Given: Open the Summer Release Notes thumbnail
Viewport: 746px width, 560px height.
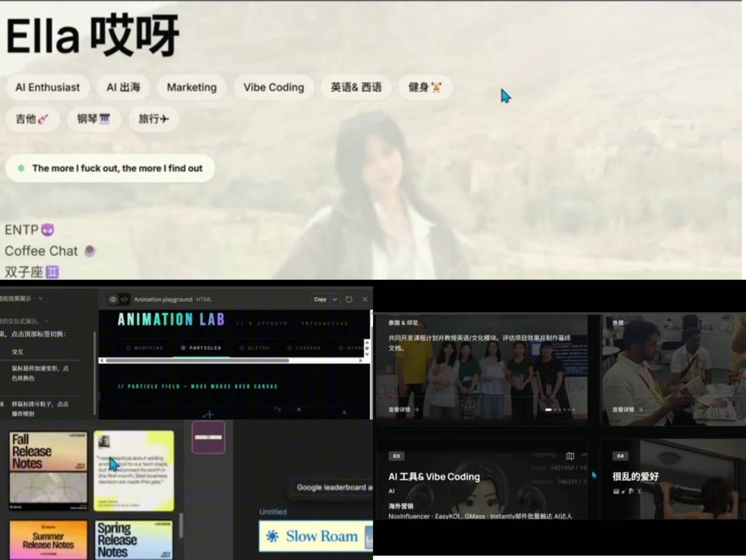Looking at the screenshot, I should [x=48, y=540].
